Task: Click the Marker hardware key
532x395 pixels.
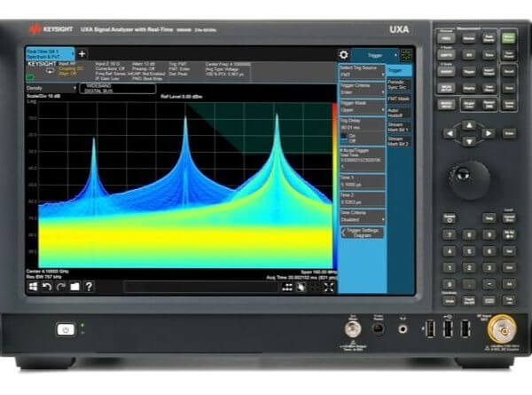Action: (469, 38)
